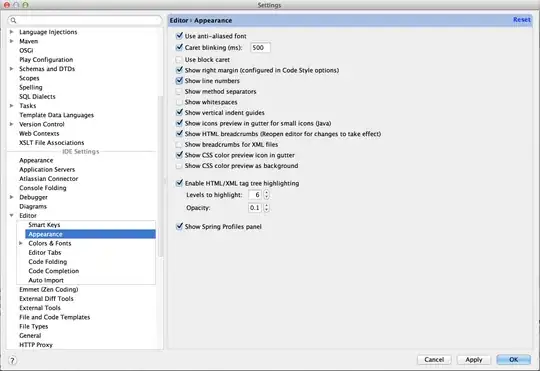Select Scopes item

29,78
